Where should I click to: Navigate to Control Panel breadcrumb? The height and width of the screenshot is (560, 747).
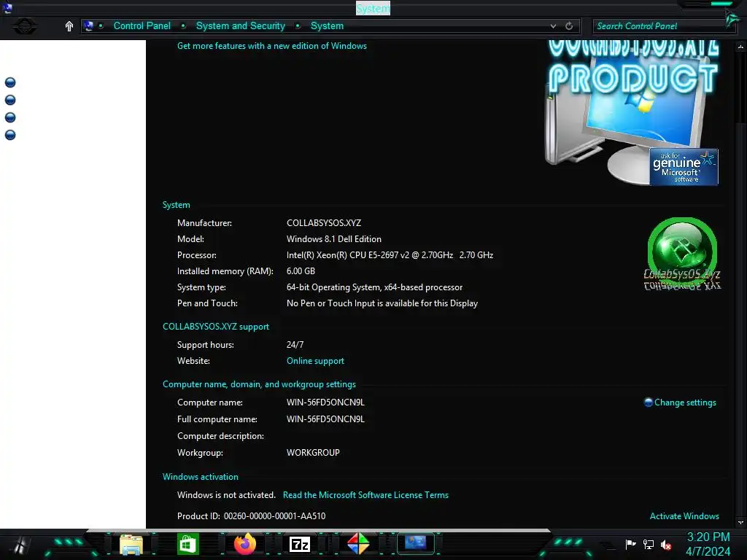pos(142,26)
